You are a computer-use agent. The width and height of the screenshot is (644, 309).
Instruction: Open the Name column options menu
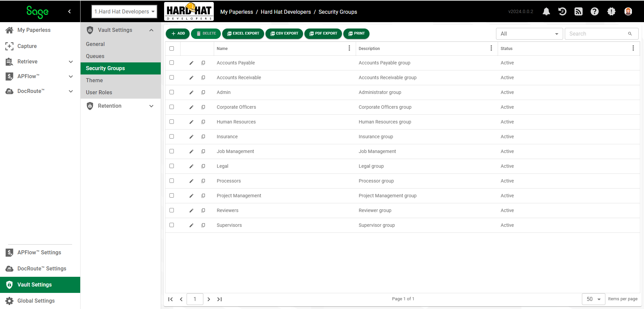pos(349,48)
